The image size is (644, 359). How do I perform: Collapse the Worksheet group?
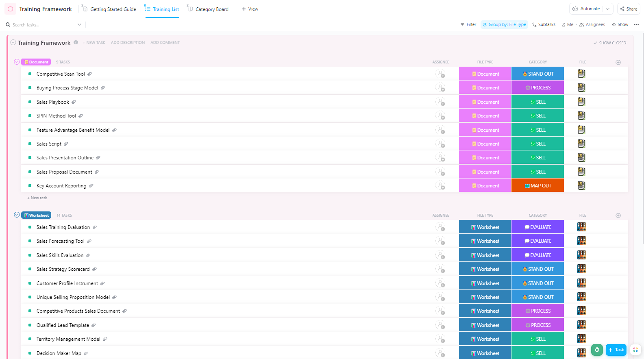pyautogui.click(x=17, y=215)
